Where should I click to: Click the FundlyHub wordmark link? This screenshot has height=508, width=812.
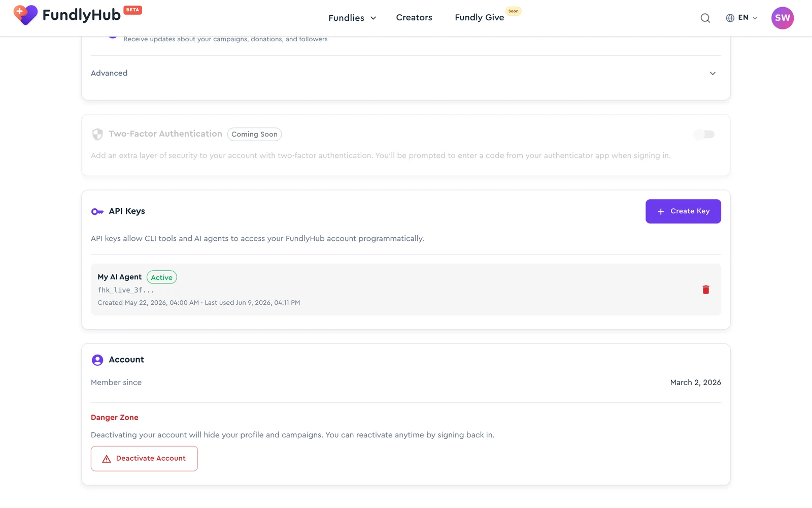coord(81,15)
